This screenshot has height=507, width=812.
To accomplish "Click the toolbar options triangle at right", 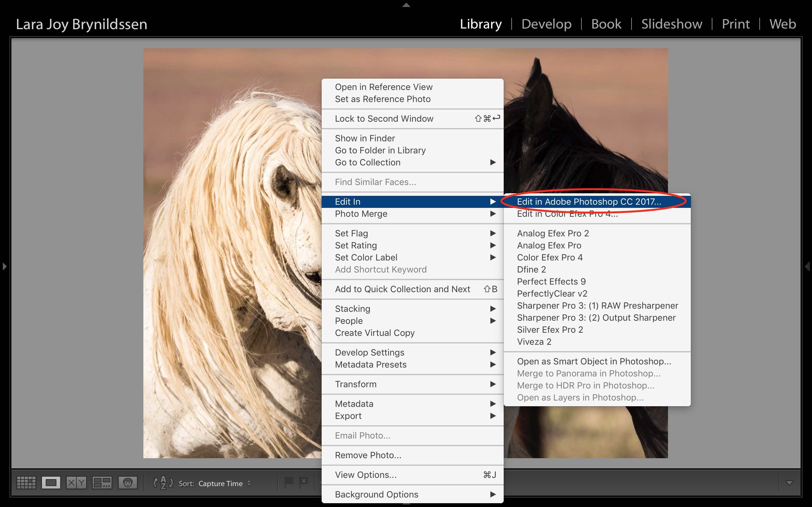I will click(789, 483).
